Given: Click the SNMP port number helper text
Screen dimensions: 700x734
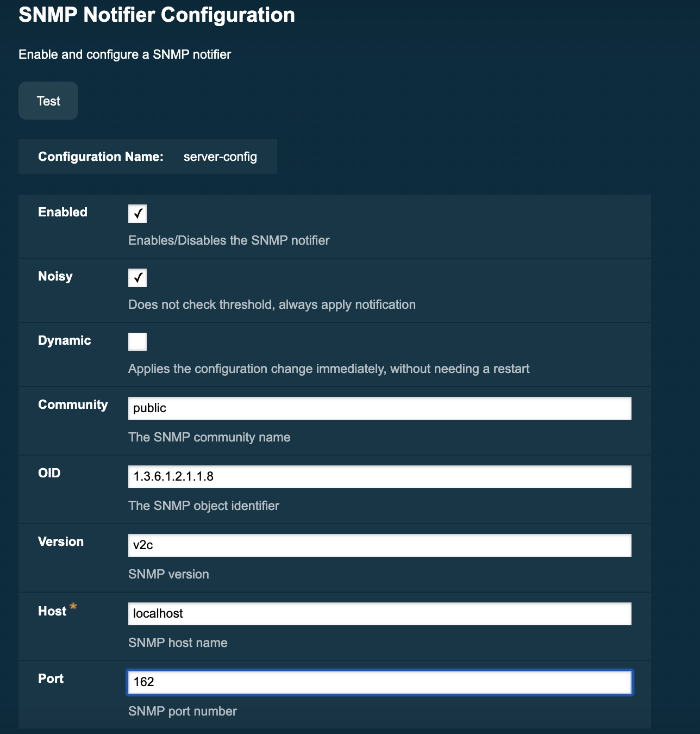Looking at the screenshot, I should pos(182,711).
